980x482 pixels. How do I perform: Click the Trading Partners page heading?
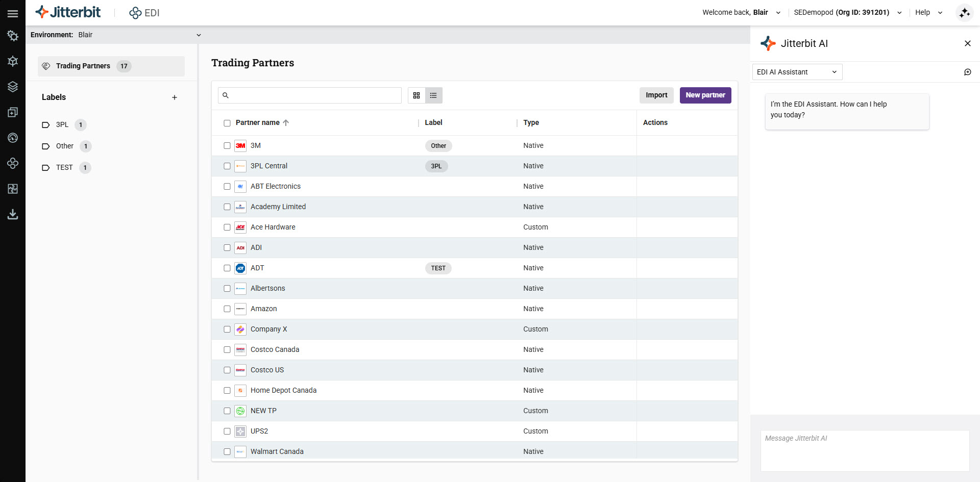tap(253, 63)
